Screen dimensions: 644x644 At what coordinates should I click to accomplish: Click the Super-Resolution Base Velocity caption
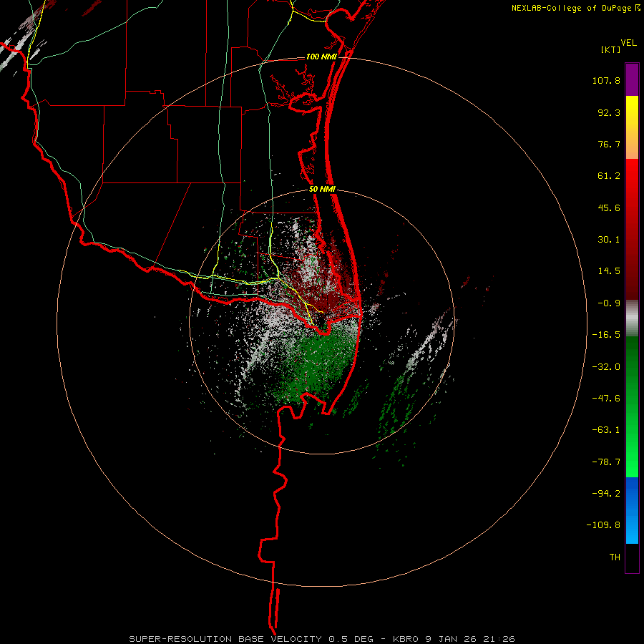(x=322, y=639)
